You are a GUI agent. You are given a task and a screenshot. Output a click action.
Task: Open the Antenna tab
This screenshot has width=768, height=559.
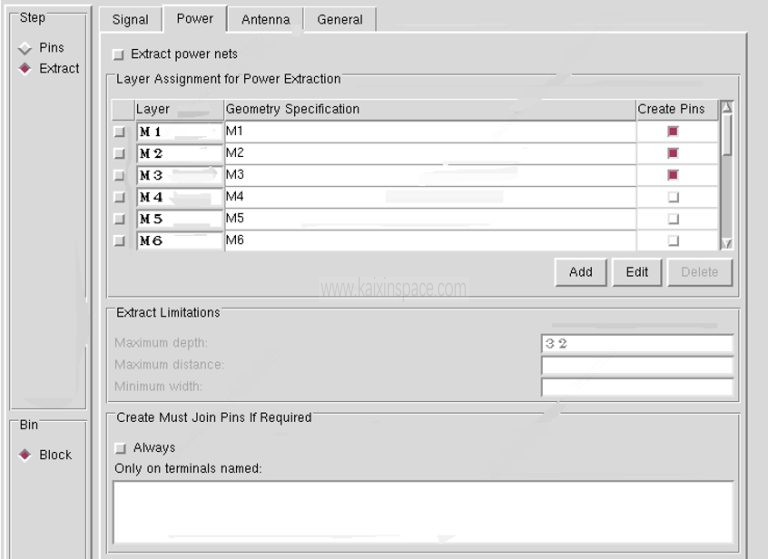(265, 19)
